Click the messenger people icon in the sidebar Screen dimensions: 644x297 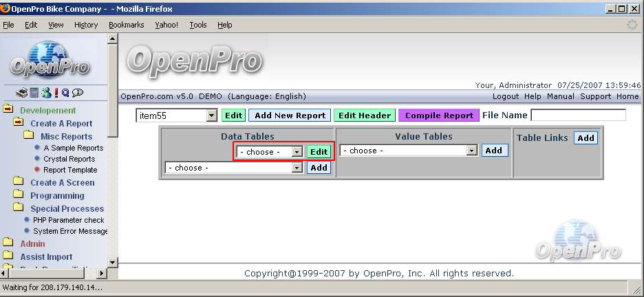45,93
